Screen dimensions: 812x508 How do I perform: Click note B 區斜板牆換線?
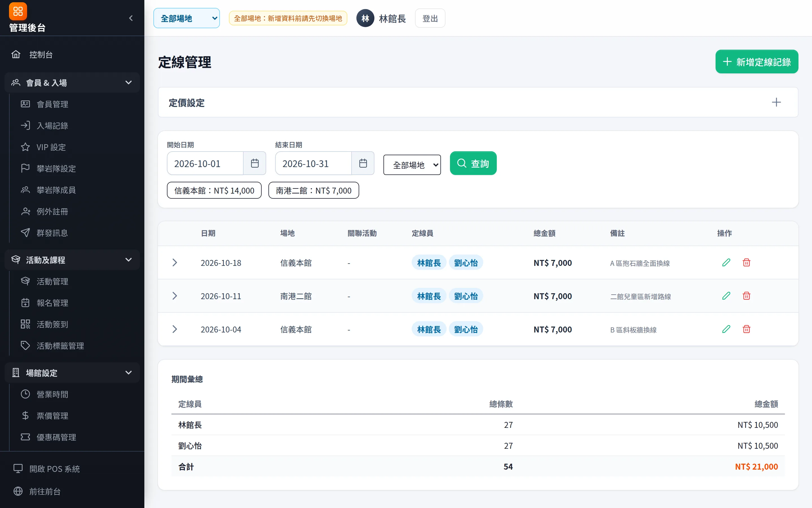click(x=633, y=330)
